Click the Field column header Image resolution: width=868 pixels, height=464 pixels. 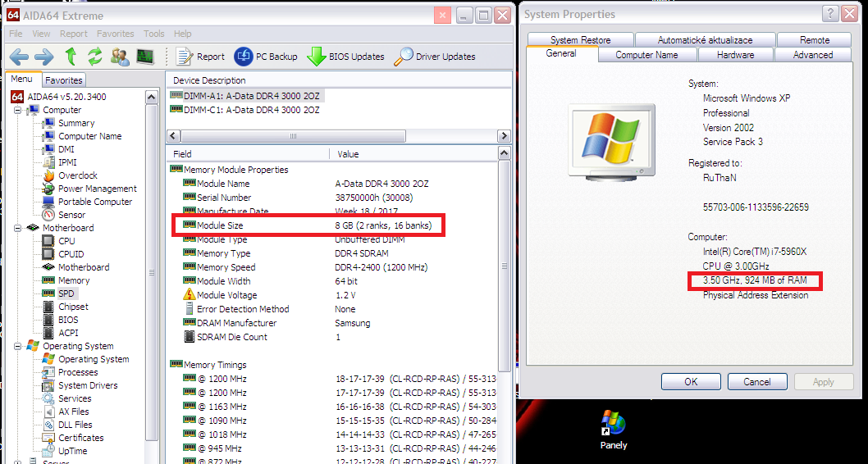[248, 154]
